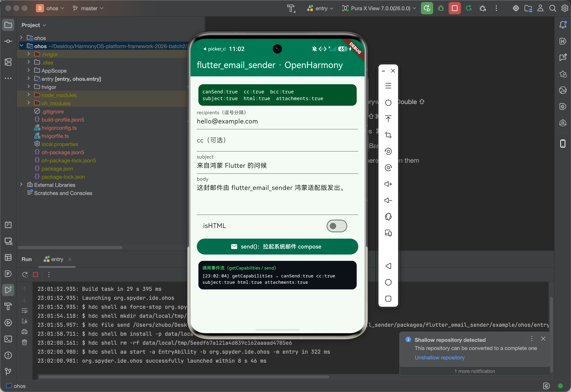Take an emulator screenshot with crop icon
This screenshot has height=392, width=571.
pyautogui.click(x=388, y=135)
